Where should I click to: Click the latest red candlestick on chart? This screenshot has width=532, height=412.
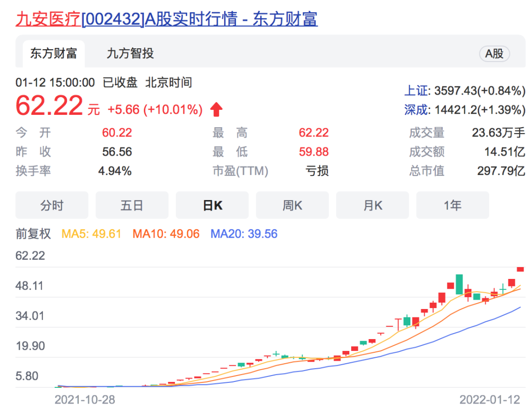pos(520,269)
